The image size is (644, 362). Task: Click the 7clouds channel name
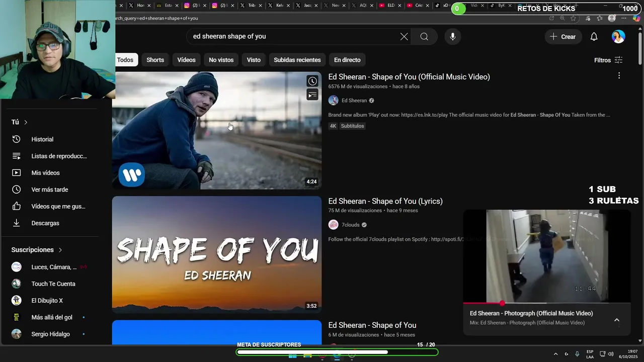[x=351, y=225]
